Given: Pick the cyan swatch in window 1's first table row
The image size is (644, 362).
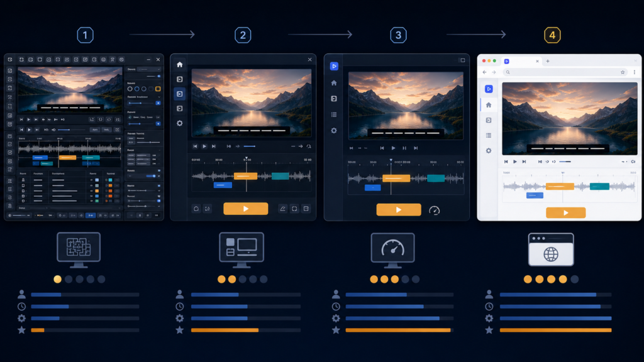Looking at the screenshot, I should pos(110,180).
